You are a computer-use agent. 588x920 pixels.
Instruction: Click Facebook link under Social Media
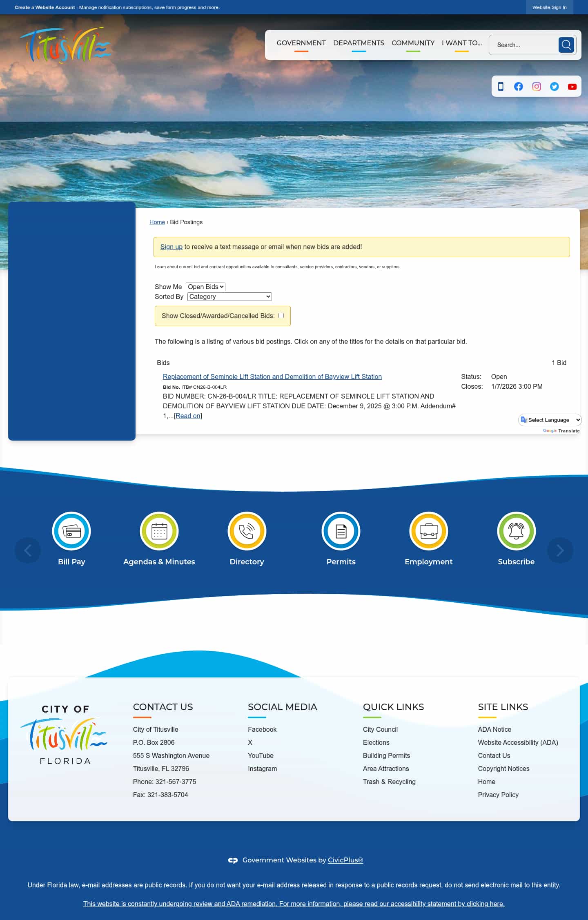262,729
